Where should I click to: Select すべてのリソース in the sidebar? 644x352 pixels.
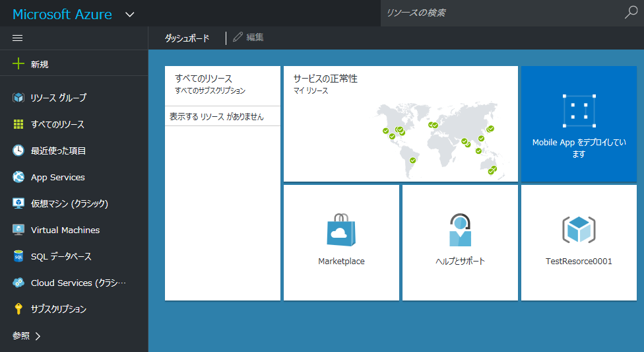[57, 124]
